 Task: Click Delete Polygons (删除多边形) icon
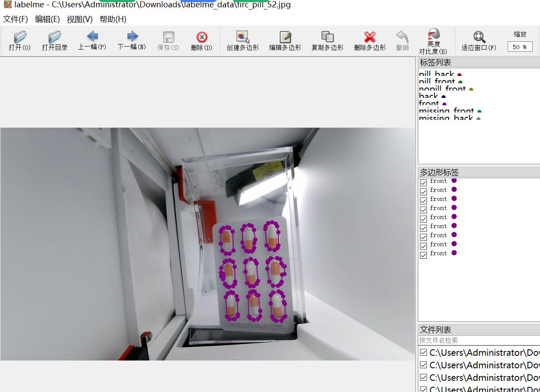[369, 41]
